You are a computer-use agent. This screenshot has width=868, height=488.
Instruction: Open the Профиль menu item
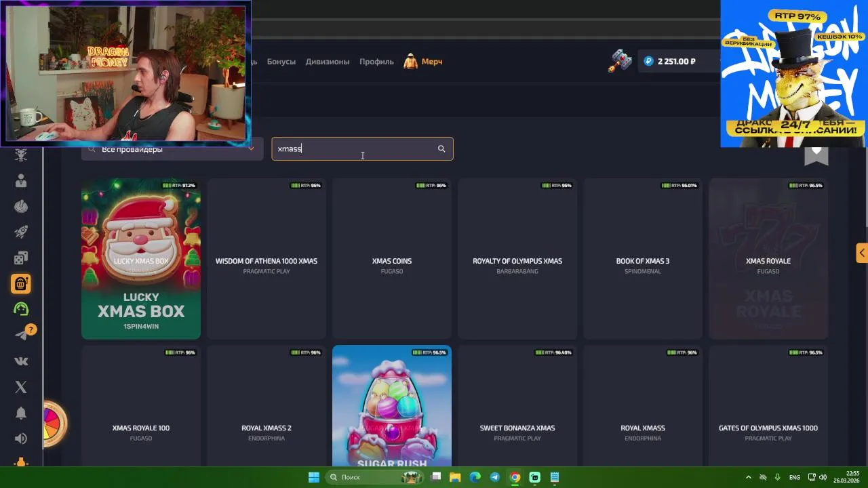[x=376, y=62]
